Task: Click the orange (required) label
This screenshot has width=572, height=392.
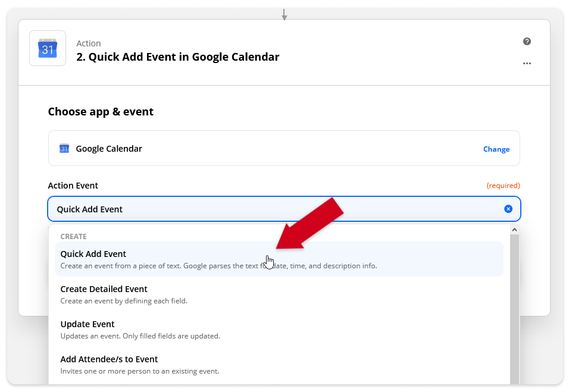Action: (503, 186)
